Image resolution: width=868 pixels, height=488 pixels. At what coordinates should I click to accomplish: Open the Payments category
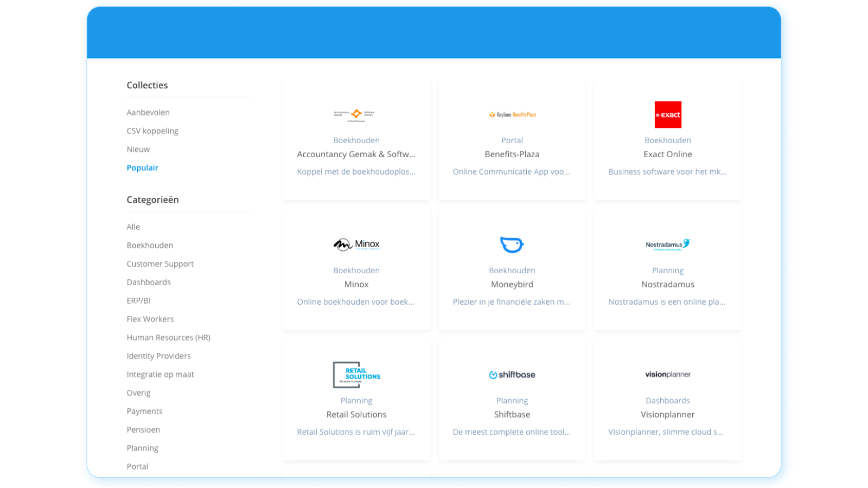click(x=144, y=411)
